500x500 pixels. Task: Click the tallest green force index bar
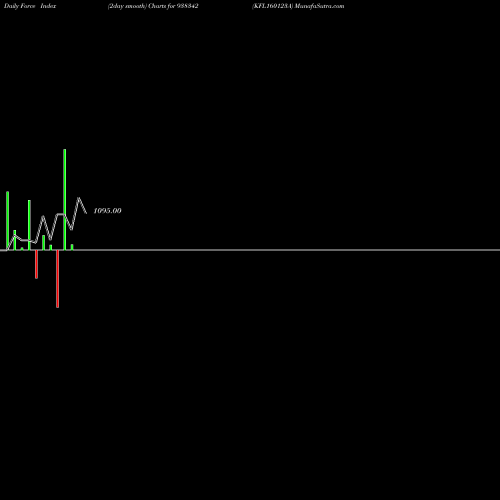(x=65, y=199)
